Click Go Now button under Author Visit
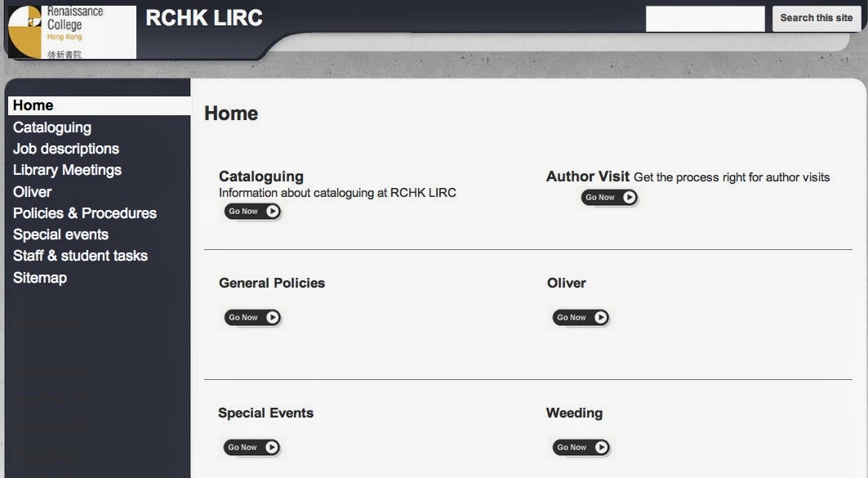The width and height of the screenshot is (868, 478). pos(609,197)
